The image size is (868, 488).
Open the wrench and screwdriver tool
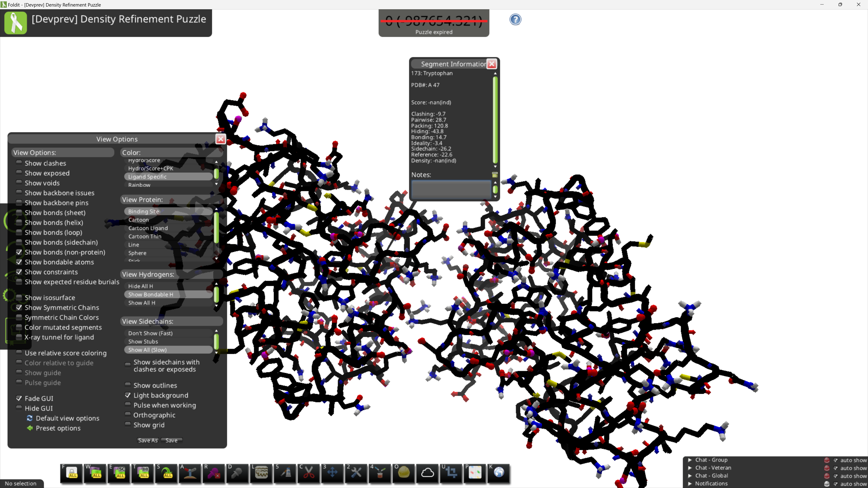click(x=356, y=473)
